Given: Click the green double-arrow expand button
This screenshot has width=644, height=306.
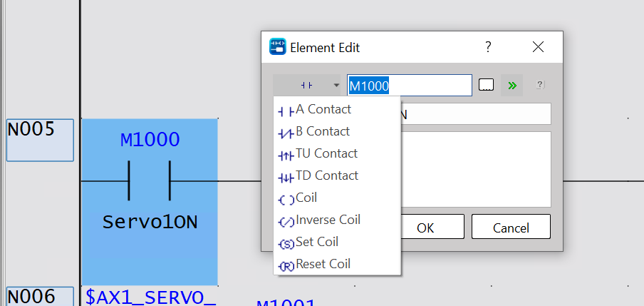Looking at the screenshot, I should coord(511,86).
